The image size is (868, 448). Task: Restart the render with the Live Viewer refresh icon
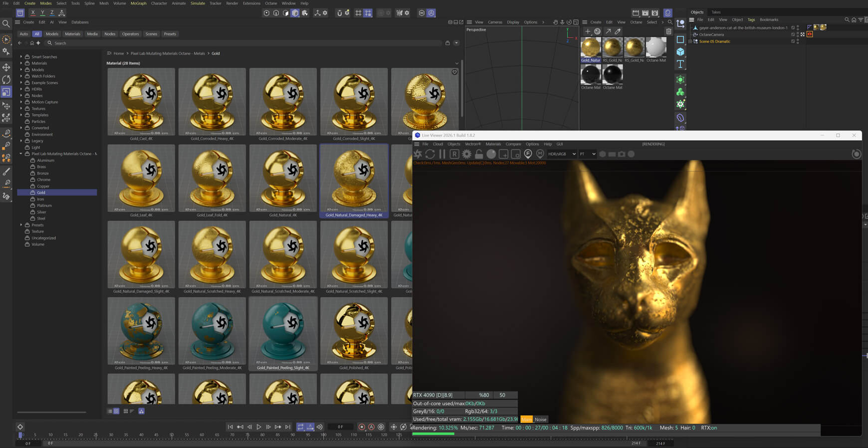(x=430, y=154)
